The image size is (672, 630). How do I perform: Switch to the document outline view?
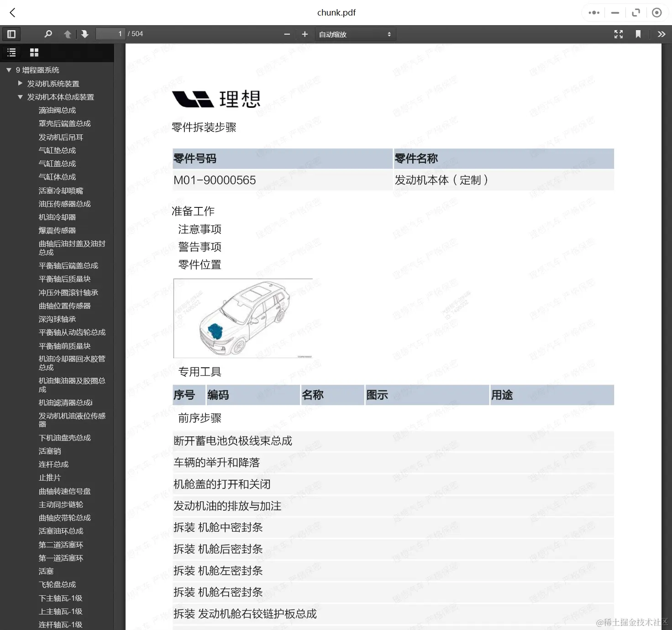point(11,52)
